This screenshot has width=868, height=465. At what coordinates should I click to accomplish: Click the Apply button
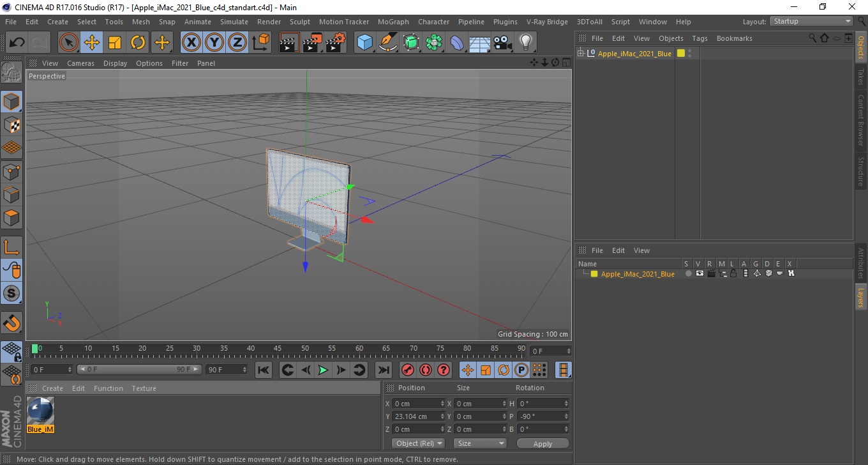point(542,443)
